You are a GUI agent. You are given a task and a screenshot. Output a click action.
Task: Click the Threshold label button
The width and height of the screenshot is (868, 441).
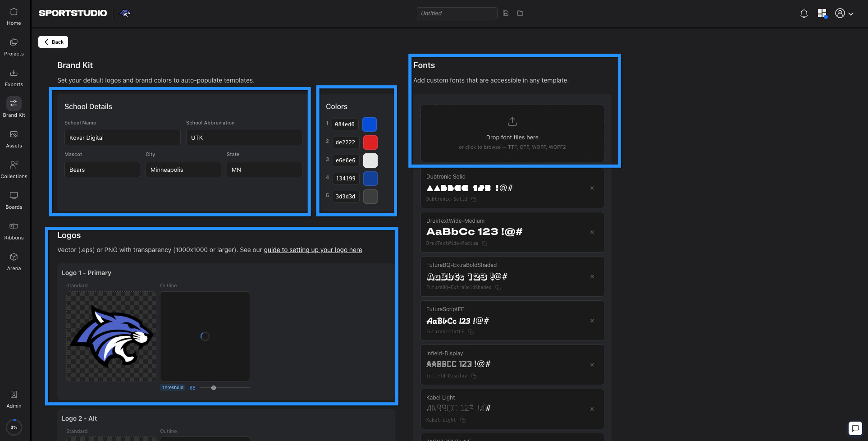point(173,388)
